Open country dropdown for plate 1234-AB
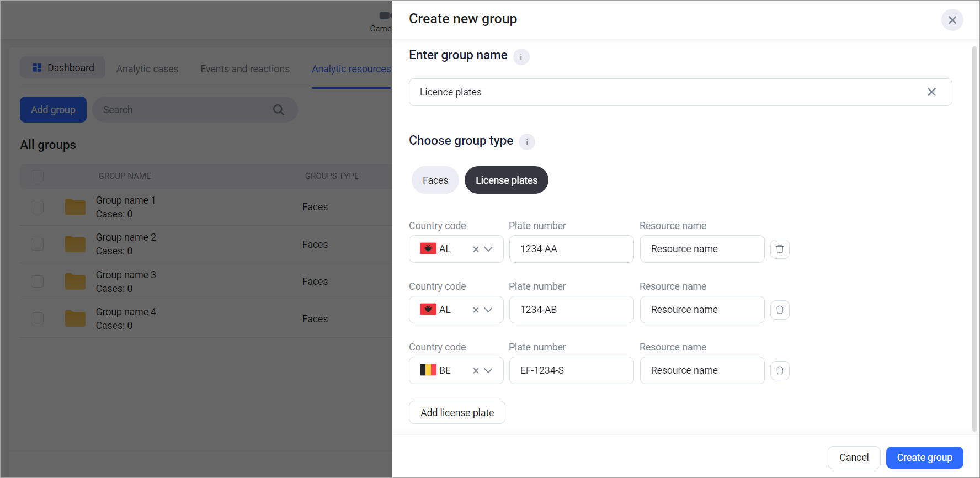980x478 pixels. coord(488,310)
